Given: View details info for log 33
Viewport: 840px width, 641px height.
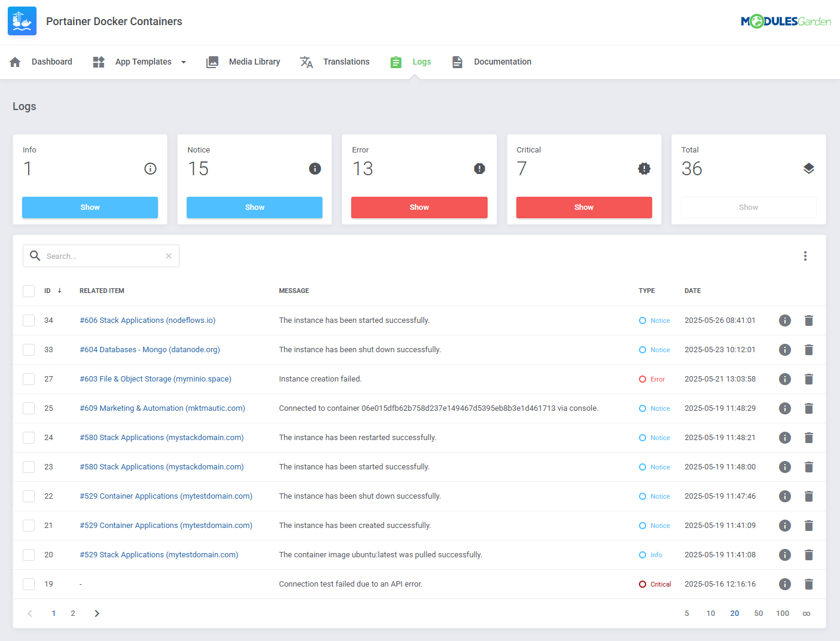Looking at the screenshot, I should pyautogui.click(x=785, y=350).
